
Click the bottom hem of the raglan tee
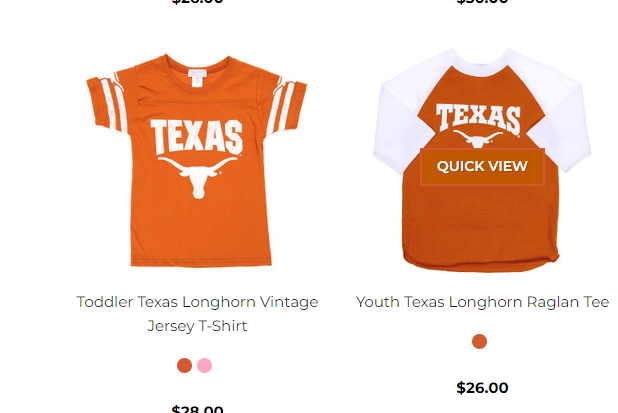[x=480, y=262]
